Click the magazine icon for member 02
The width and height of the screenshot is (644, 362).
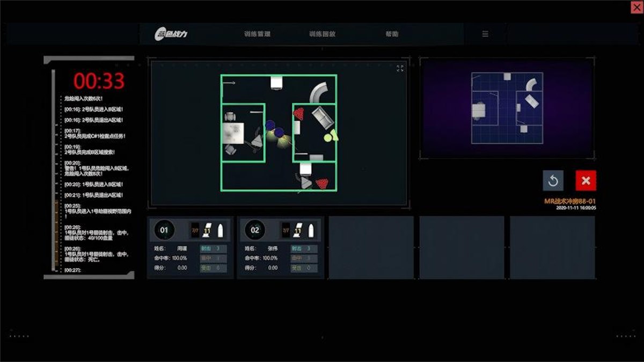point(298,231)
